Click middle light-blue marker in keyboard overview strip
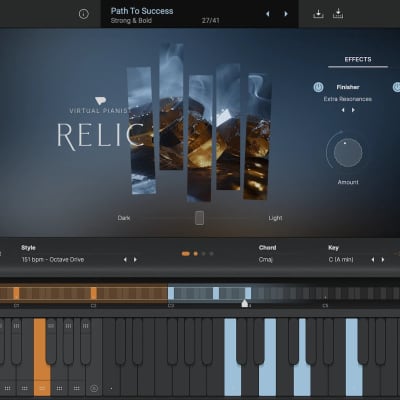This screenshot has width=400, height=400. [x=216, y=293]
